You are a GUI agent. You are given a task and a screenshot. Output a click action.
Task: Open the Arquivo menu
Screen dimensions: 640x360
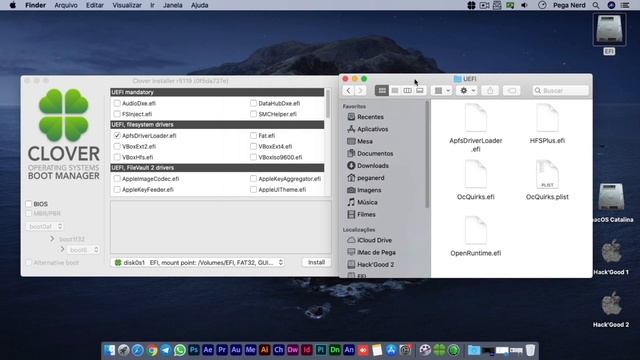coord(66,5)
